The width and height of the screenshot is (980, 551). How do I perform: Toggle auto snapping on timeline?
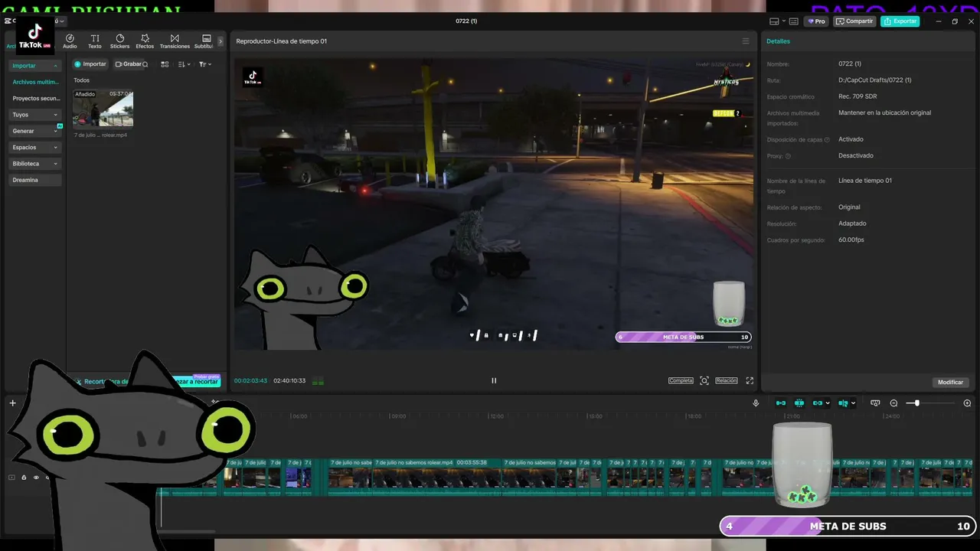pos(799,403)
